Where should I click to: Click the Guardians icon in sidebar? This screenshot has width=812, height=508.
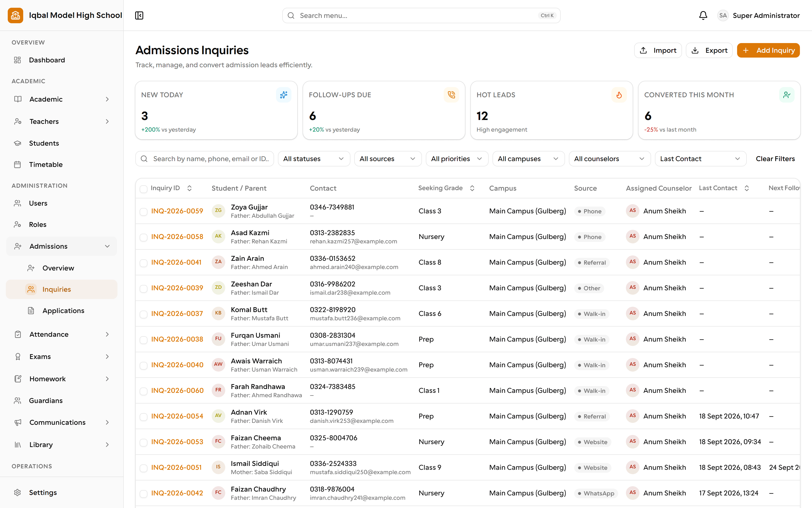pos(17,401)
